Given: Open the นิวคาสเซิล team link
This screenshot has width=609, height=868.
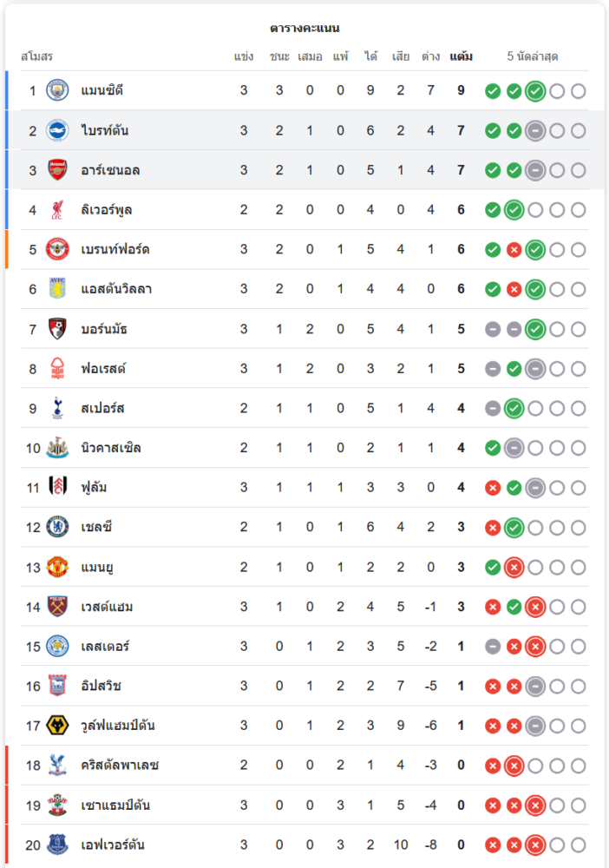Looking at the screenshot, I should coord(111,448).
